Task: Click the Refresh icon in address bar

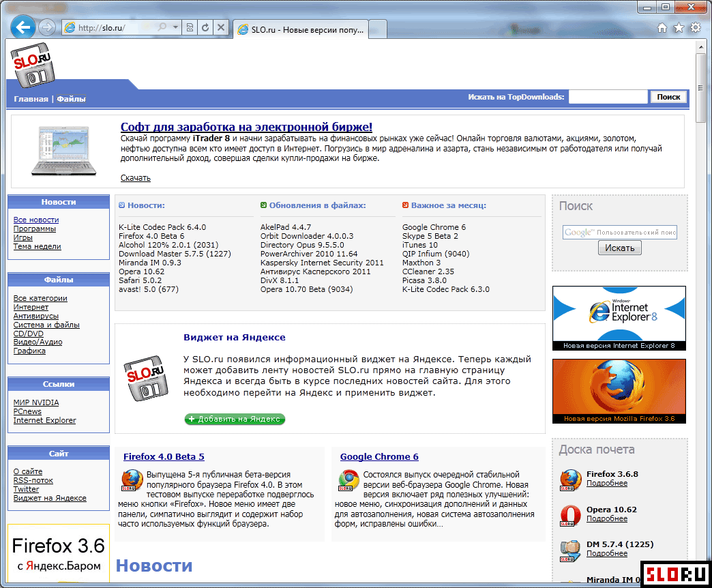Action: click(x=205, y=28)
